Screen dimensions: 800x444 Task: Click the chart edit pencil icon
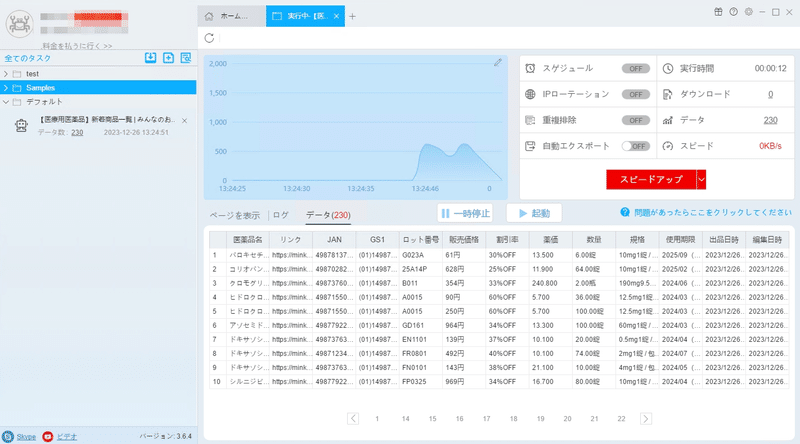tap(497, 62)
